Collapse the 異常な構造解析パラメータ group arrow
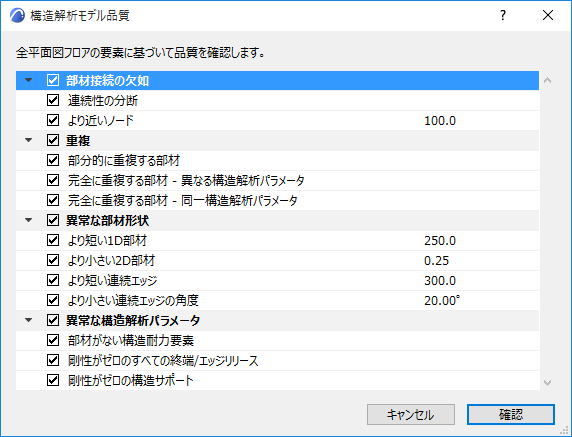 point(28,320)
